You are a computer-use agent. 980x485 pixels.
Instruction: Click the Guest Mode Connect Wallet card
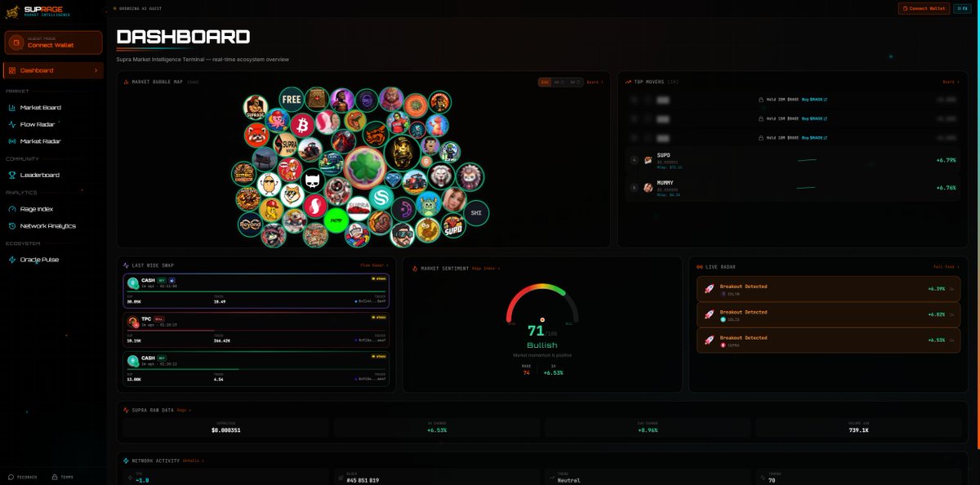coord(54,42)
